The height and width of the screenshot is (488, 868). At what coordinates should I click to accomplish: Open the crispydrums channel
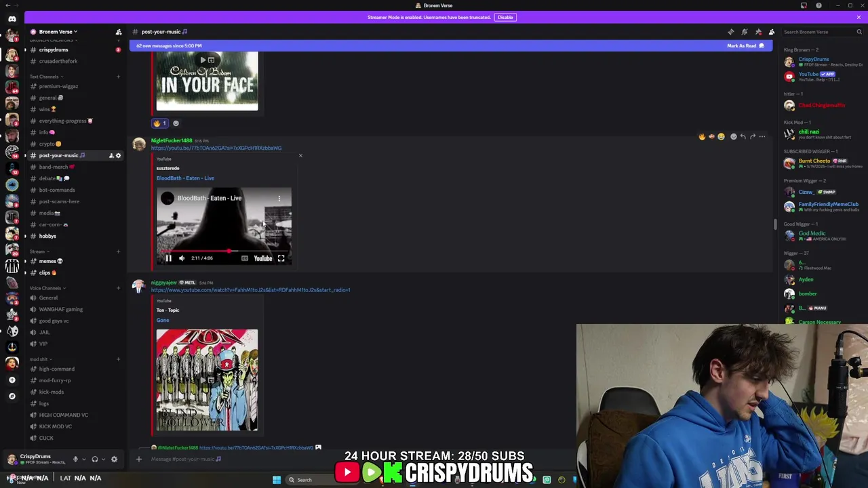pyautogui.click(x=73, y=50)
